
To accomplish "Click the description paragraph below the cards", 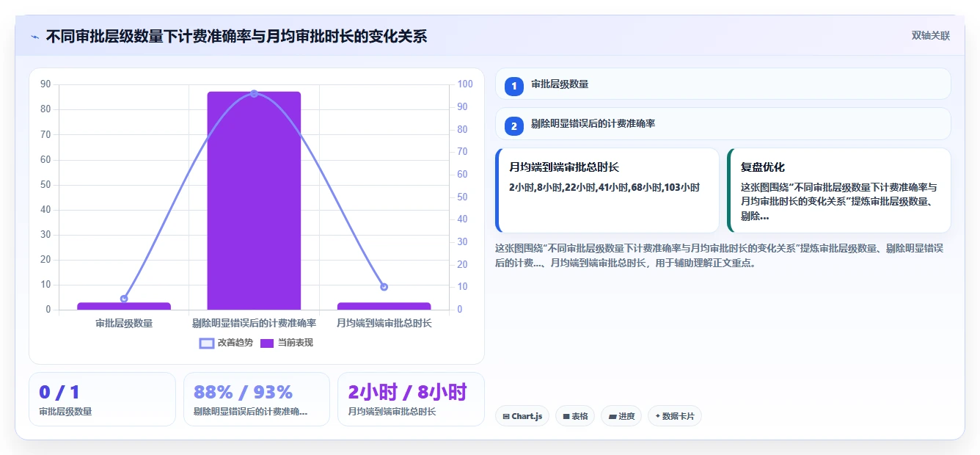I will pos(720,255).
